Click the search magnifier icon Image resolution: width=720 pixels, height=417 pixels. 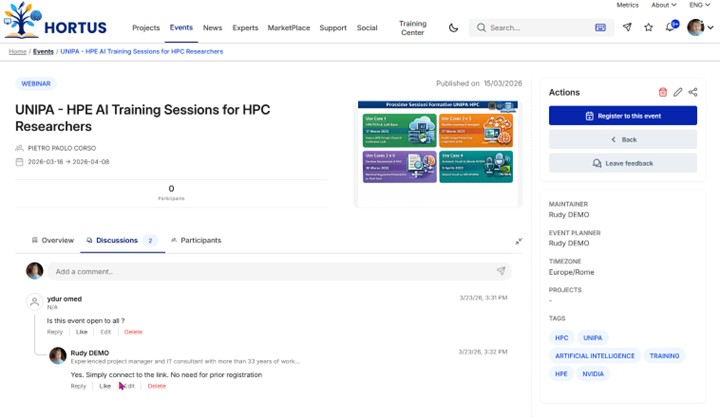tap(481, 28)
